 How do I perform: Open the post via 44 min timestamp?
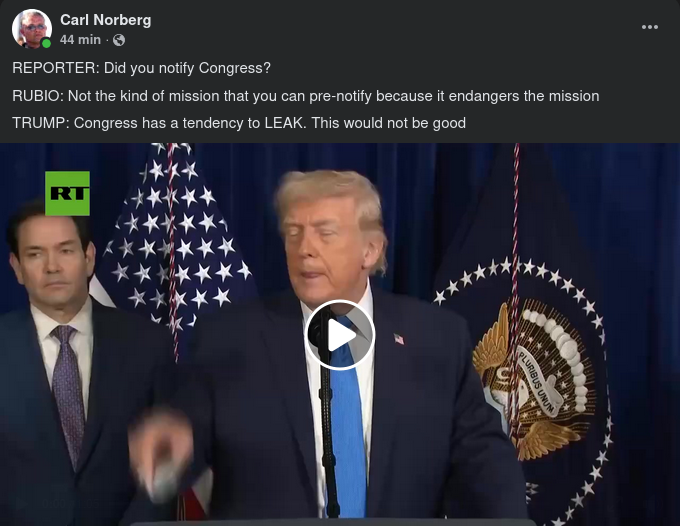[80, 40]
